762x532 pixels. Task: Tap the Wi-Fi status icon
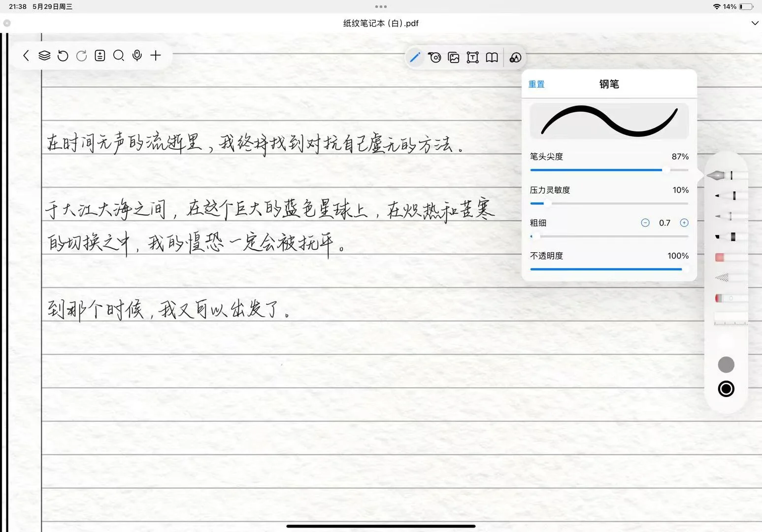pos(717,6)
